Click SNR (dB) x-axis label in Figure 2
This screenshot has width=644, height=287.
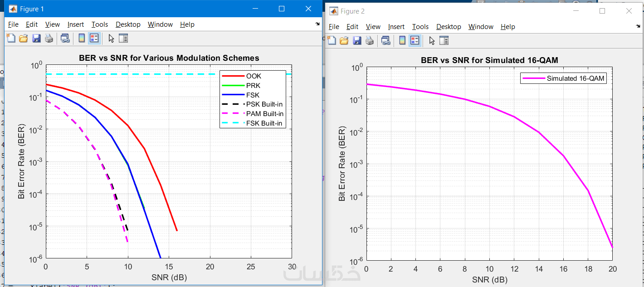(x=489, y=279)
